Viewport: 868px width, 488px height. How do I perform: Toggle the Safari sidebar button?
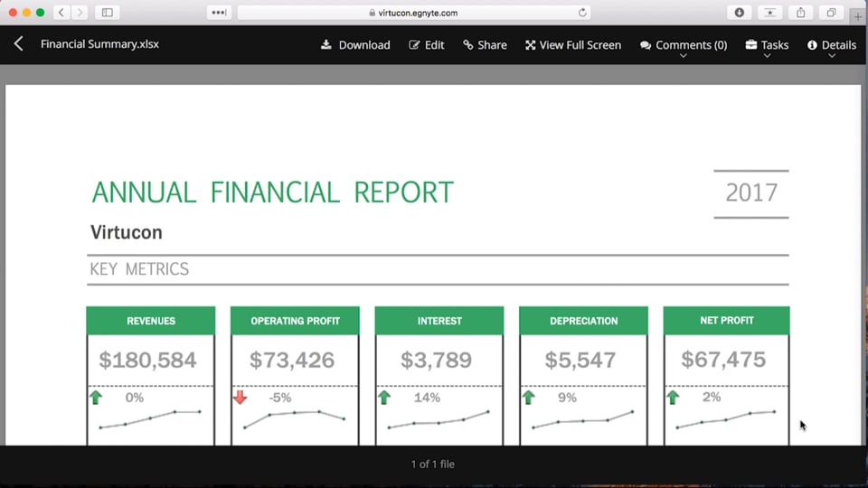107,13
